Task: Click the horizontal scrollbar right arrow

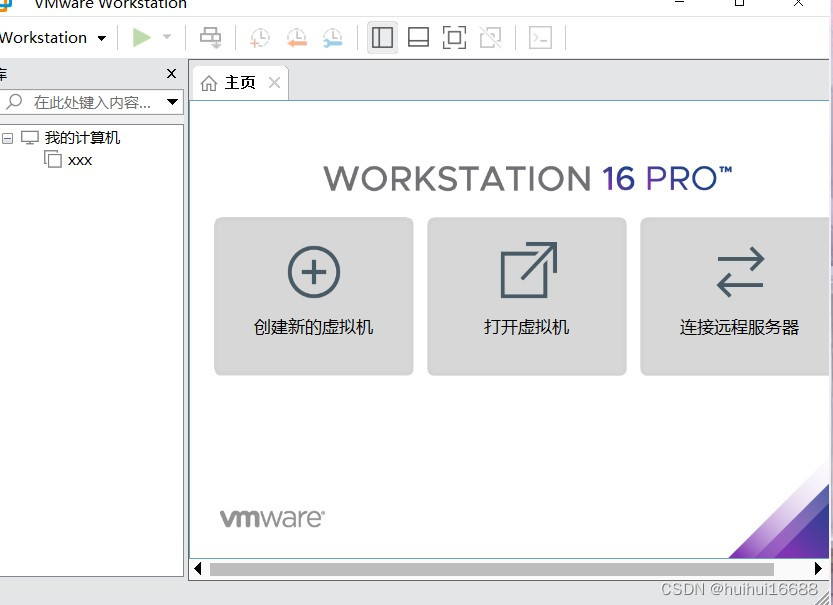Action: pos(818,568)
